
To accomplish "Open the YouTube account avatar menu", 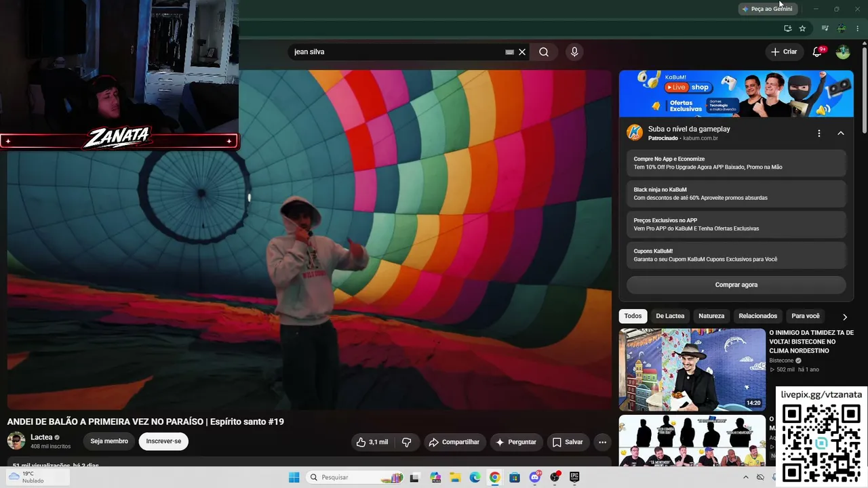I will [843, 52].
